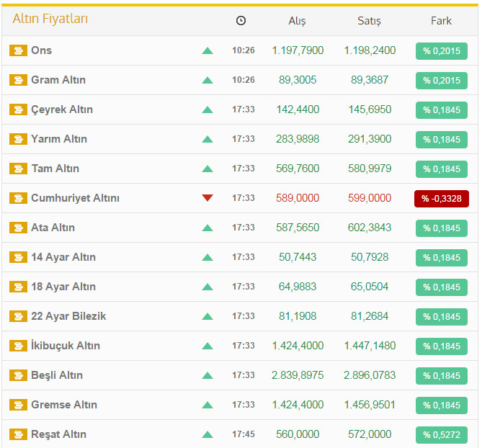Screen dimensions: 495x448
Task: Click the green up arrow for 22 Ayar Bilezik
Action: pos(208,316)
